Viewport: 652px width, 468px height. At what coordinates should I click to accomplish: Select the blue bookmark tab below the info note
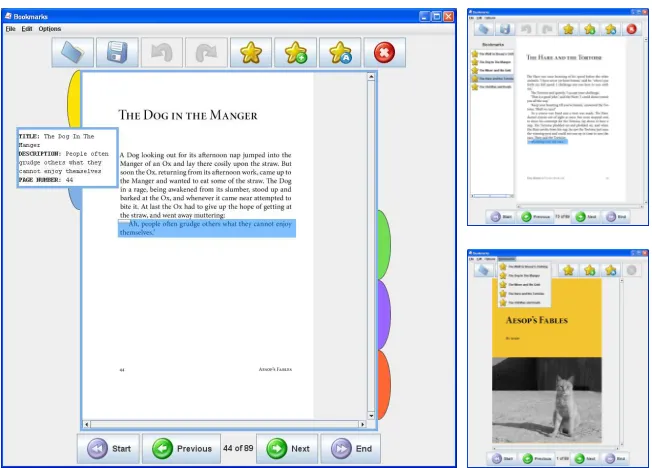coord(75,198)
